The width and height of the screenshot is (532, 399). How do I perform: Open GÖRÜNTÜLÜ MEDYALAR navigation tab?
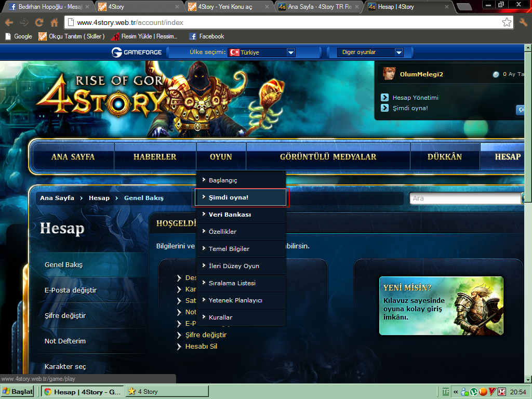click(x=328, y=156)
